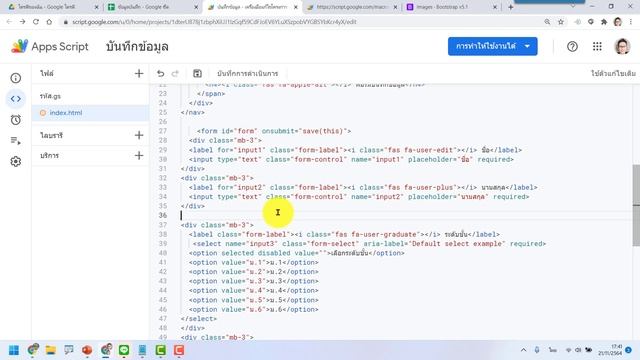Click the use legacy editor link

[x=613, y=73]
